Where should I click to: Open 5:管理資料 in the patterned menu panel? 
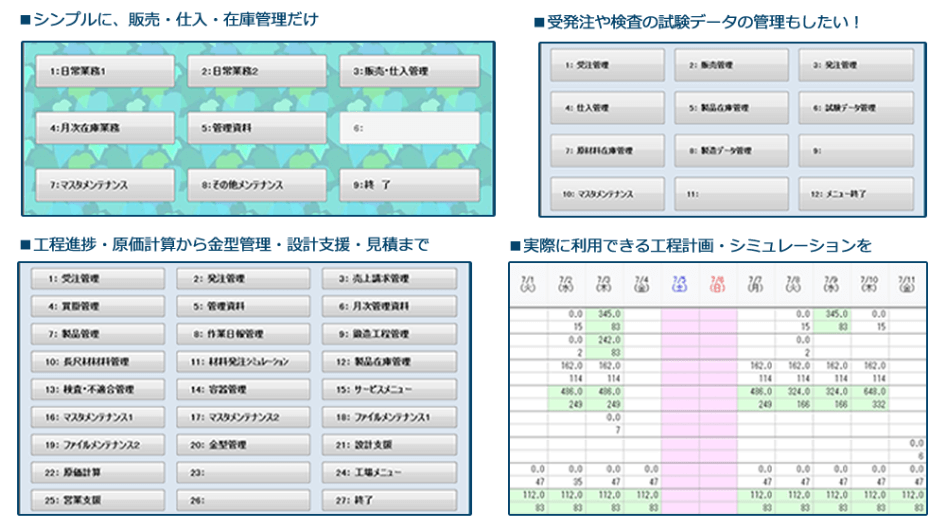click(x=256, y=128)
